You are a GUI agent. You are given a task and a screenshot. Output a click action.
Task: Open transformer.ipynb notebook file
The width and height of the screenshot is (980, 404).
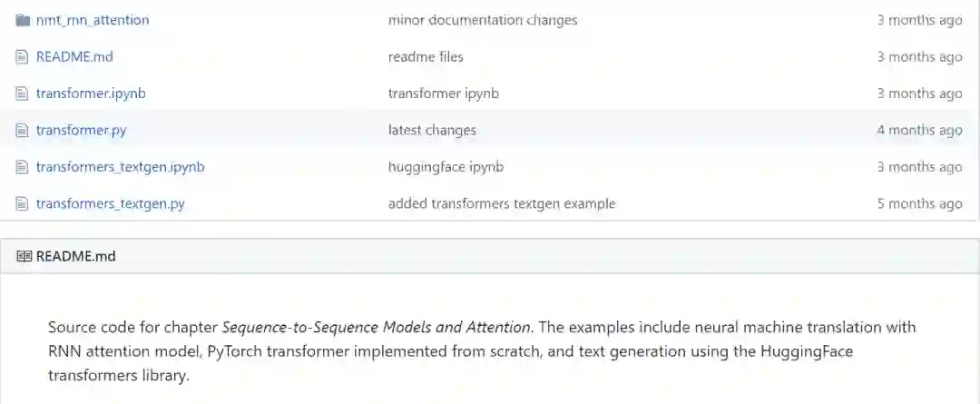pyautogui.click(x=91, y=94)
